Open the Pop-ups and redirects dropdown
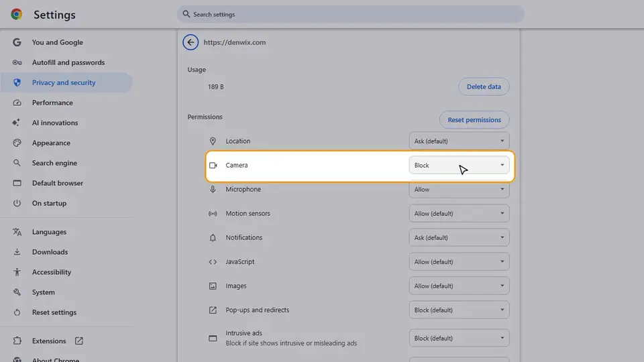644x362 pixels. pos(459,310)
